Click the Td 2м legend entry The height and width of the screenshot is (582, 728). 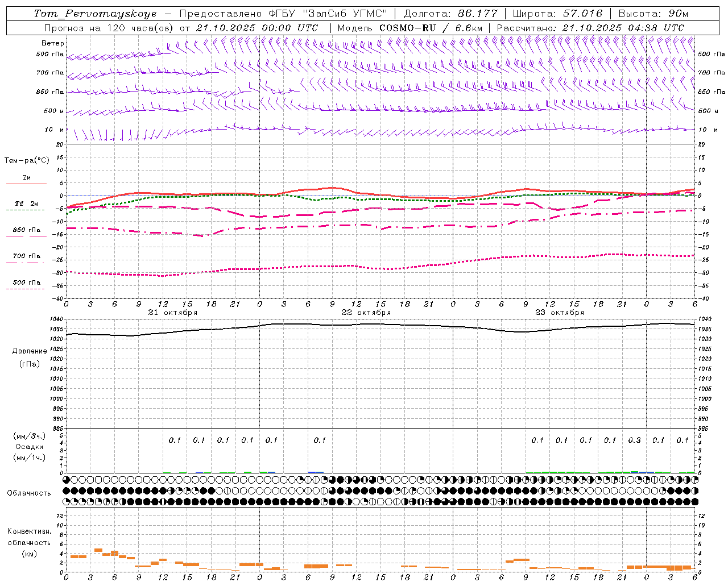(x=26, y=203)
